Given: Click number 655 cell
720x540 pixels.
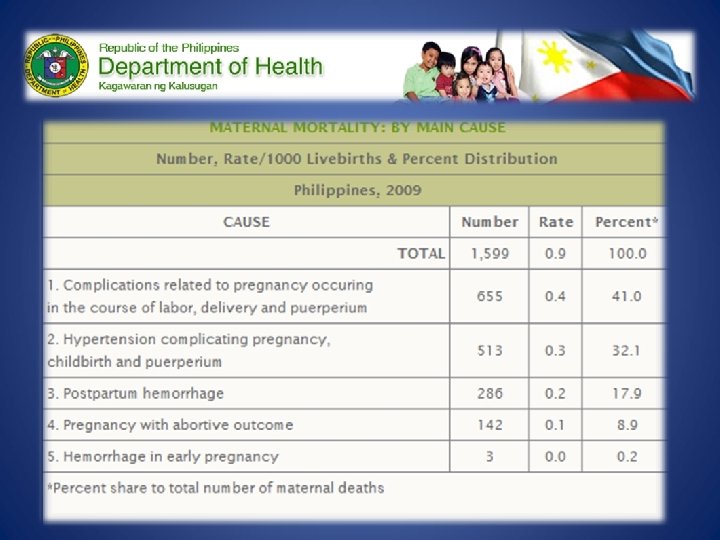Looking at the screenshot, I should [489, 296].
